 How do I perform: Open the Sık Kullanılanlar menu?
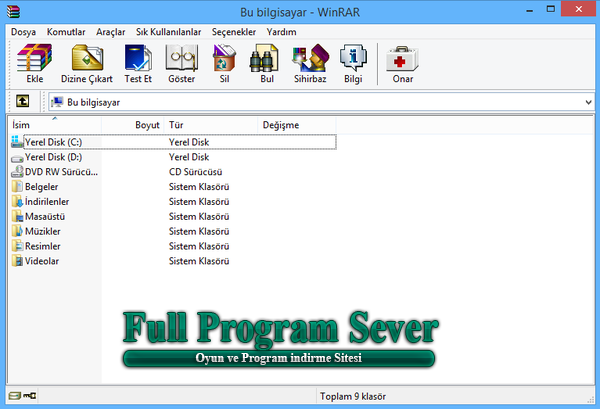[x=168, y=32]
